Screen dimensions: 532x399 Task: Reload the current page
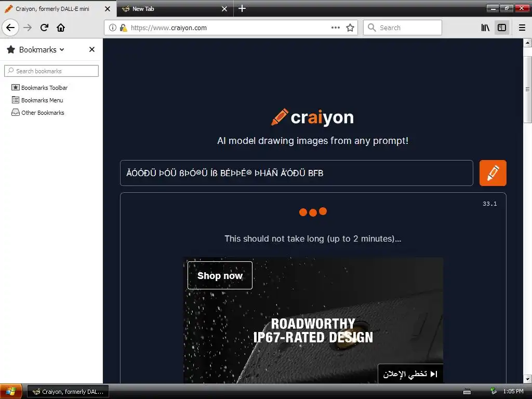pos(45,28)
